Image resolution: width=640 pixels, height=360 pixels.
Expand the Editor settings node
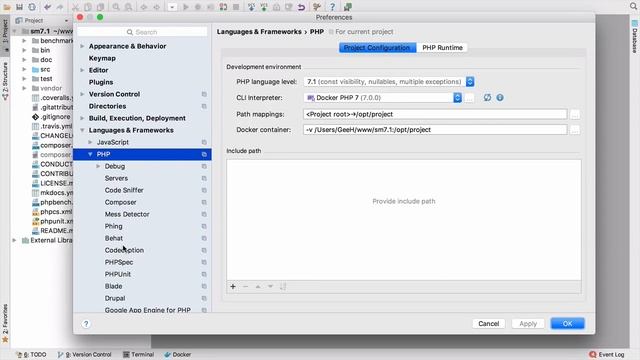pos(82,70)
